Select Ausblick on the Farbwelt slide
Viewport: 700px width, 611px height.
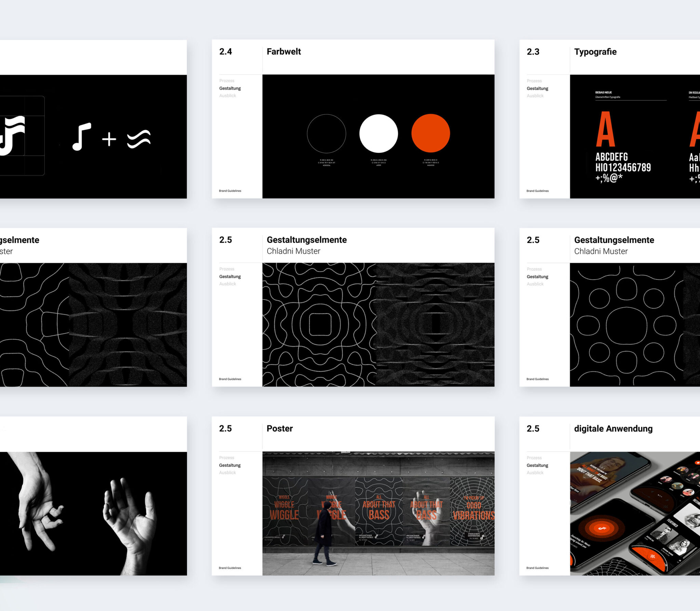pyautogui.click(x=228, y=96)
